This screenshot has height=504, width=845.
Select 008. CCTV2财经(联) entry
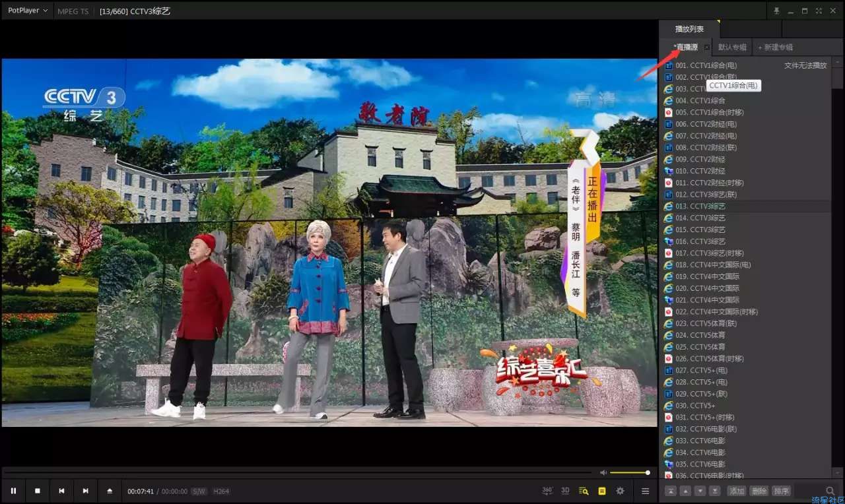746,148
